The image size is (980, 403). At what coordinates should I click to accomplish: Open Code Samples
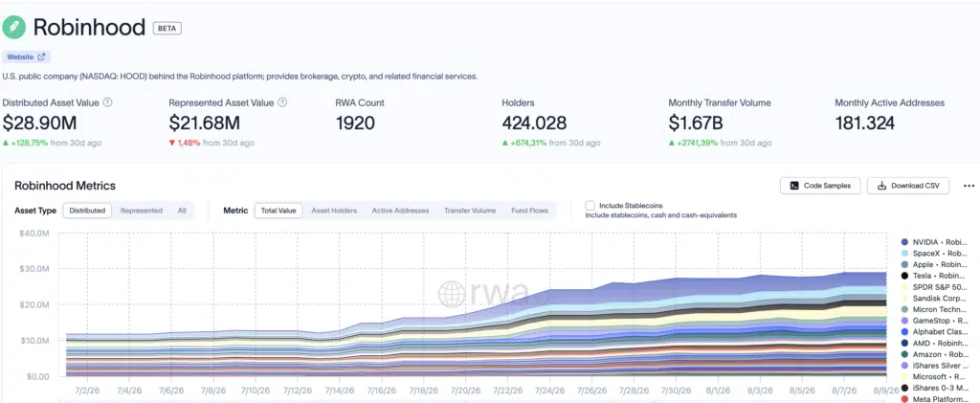click(x=820, y=186)
